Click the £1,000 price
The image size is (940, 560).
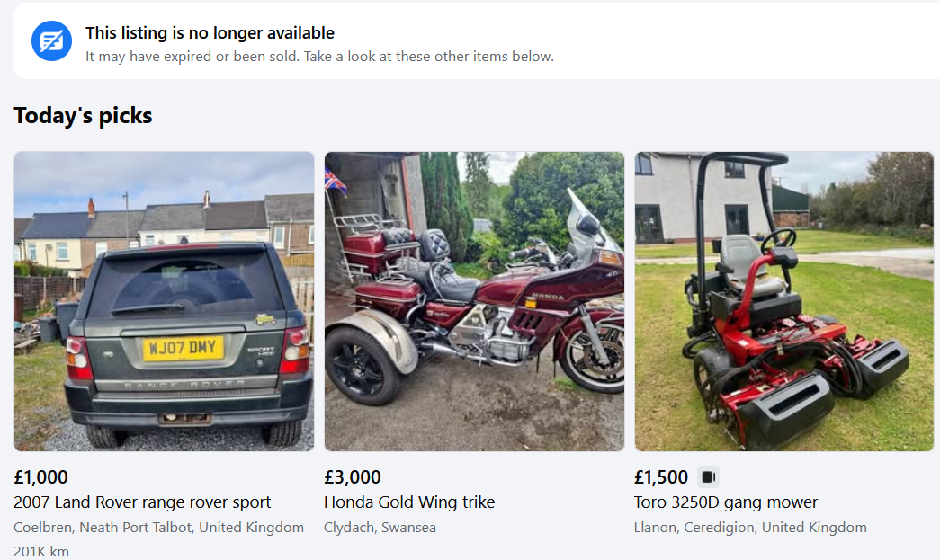41,477
